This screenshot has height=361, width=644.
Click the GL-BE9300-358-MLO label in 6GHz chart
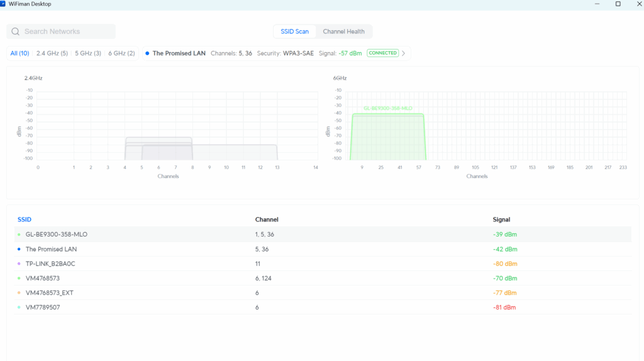387,108
